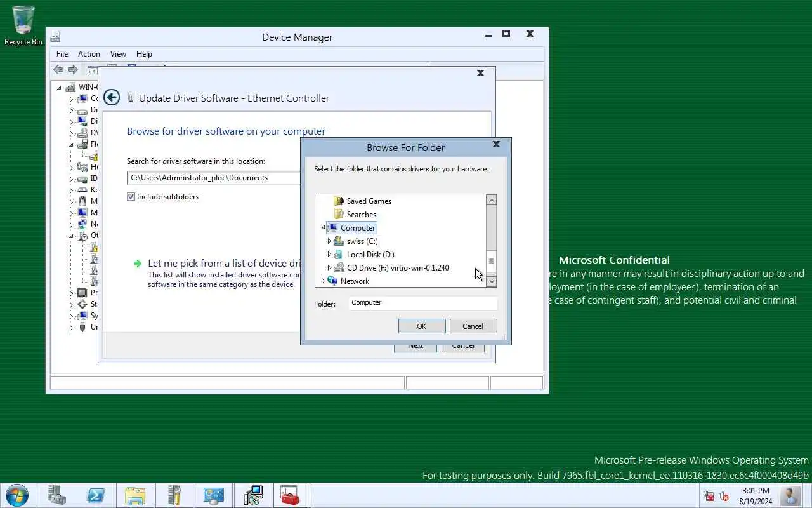The width and height of the screenshot is (812, 508).
Task: Select the Searches folder icon
Action: click(x=338, y=214)
